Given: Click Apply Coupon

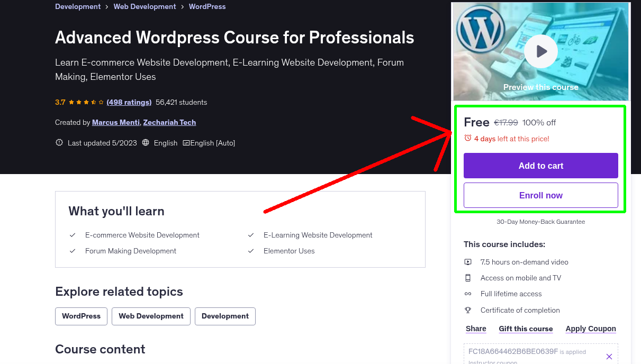Looking at the screenshot, I should 590,329.
